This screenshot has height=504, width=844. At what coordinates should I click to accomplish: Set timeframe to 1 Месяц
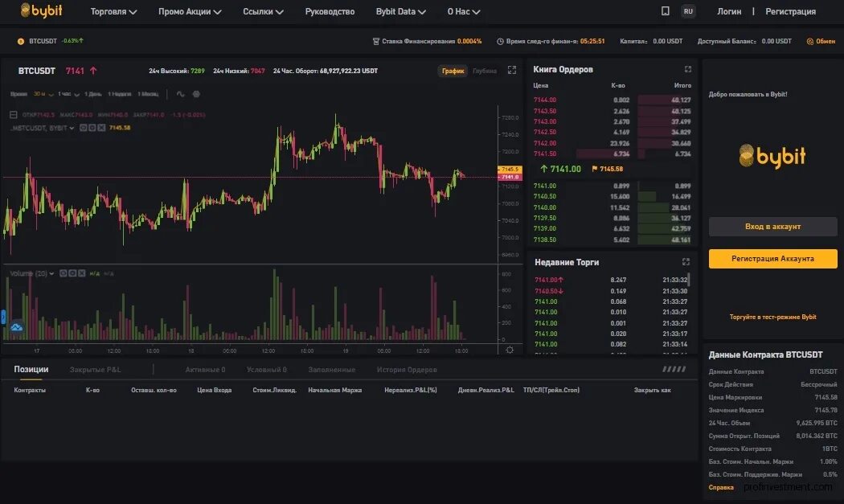point(148,94)
